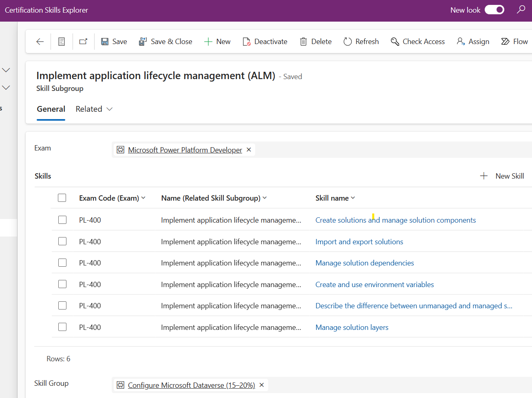Select checkbox for Create solutions and manage row
The height and width of the screenshot is (398, 532).
point(62,220)
